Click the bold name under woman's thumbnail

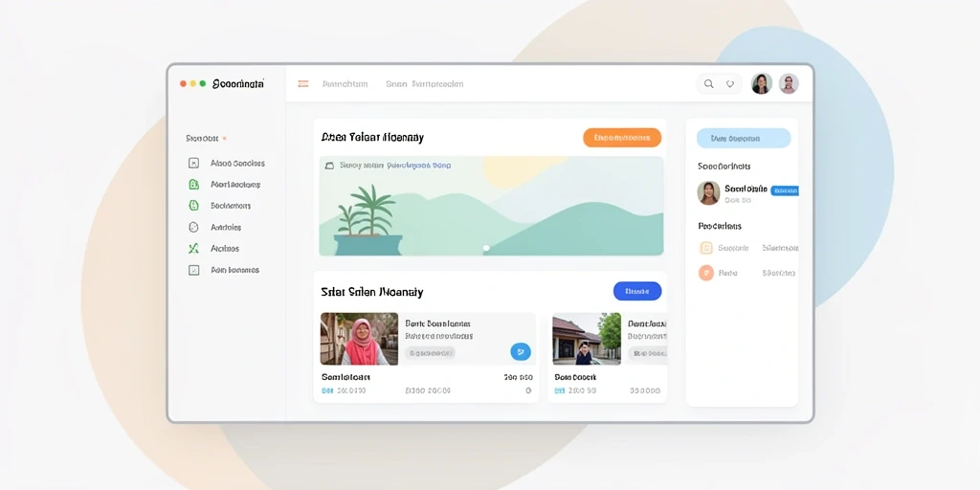[345, 377]
